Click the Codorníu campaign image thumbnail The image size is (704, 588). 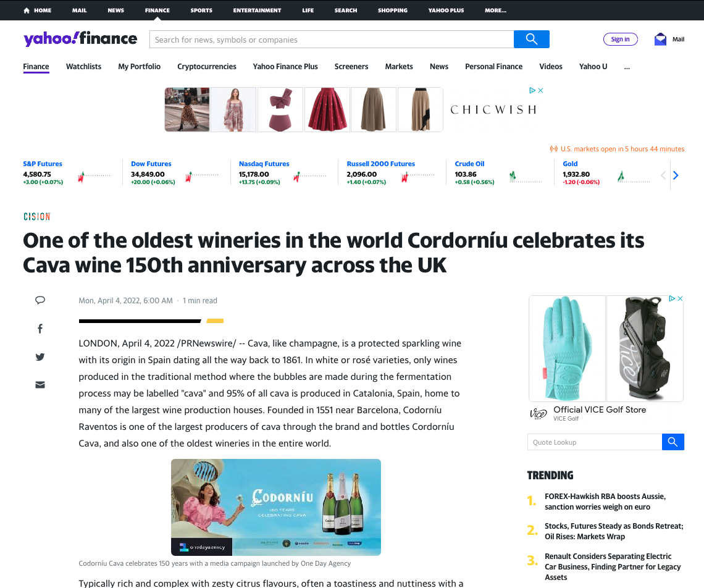[275, 507]
